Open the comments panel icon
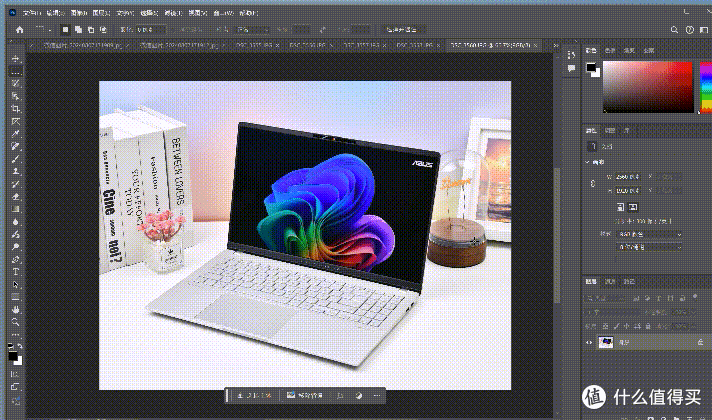 [x=571, y=68]
